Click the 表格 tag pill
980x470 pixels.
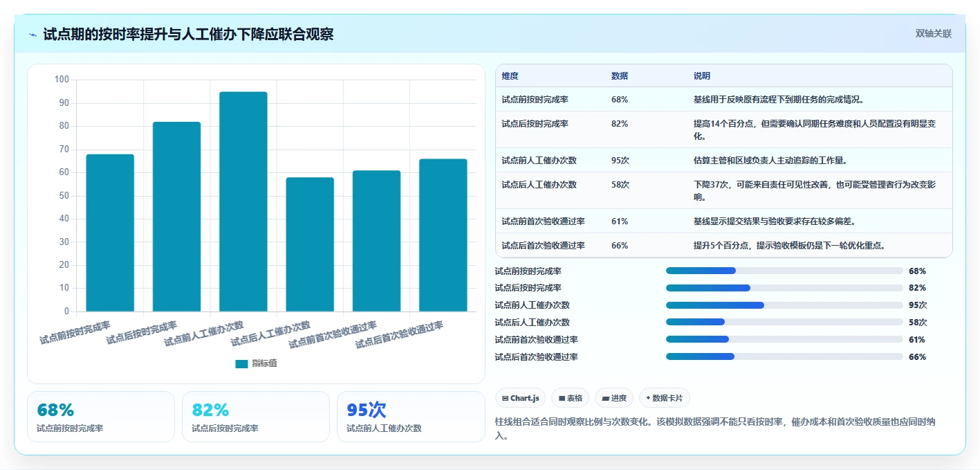pyautogui.click(x=571, y=398)
